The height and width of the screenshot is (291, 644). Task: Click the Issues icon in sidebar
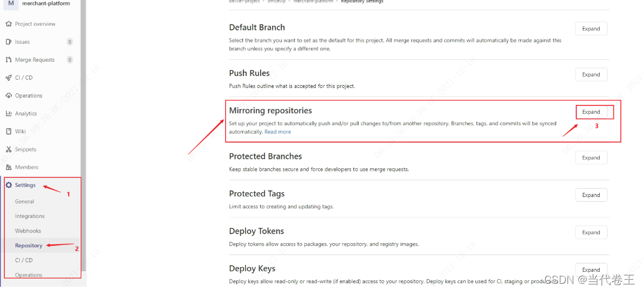[8, 42]
